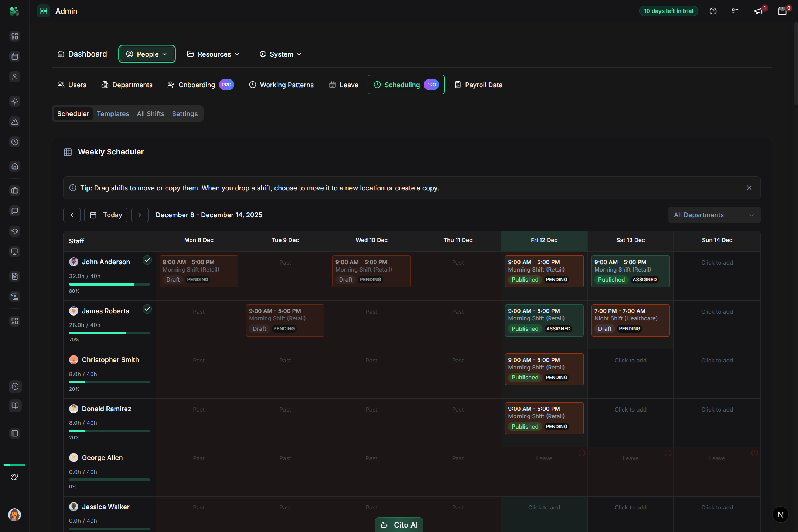Viewport: 798px width, 532px height.
Task: Open the chat messages icon in the sidebar
Action: pos(15,211)
